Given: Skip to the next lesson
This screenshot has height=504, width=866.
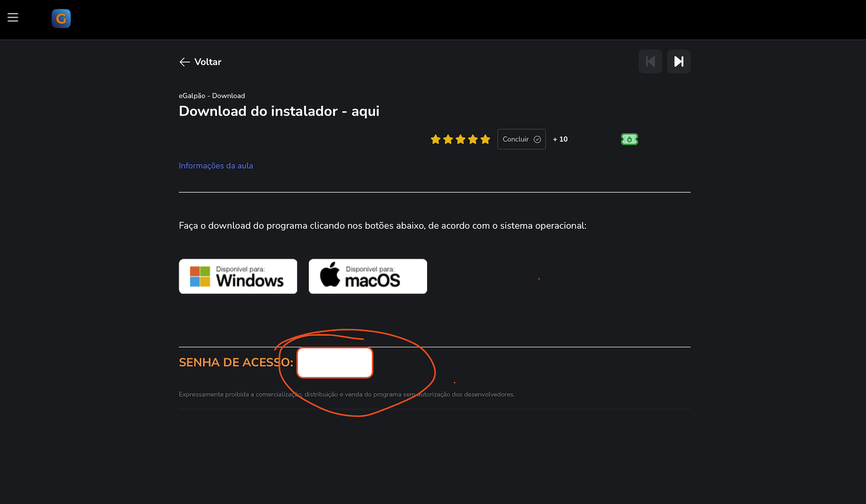Looking at the screenshot, I should [x=679, y=61].
